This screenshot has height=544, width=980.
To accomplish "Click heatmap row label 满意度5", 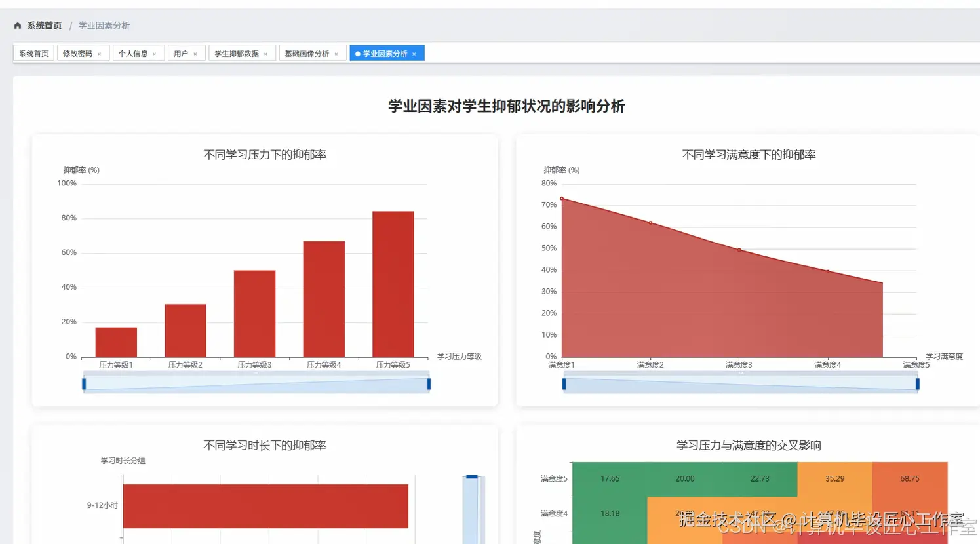I will [x=555, y=479].
